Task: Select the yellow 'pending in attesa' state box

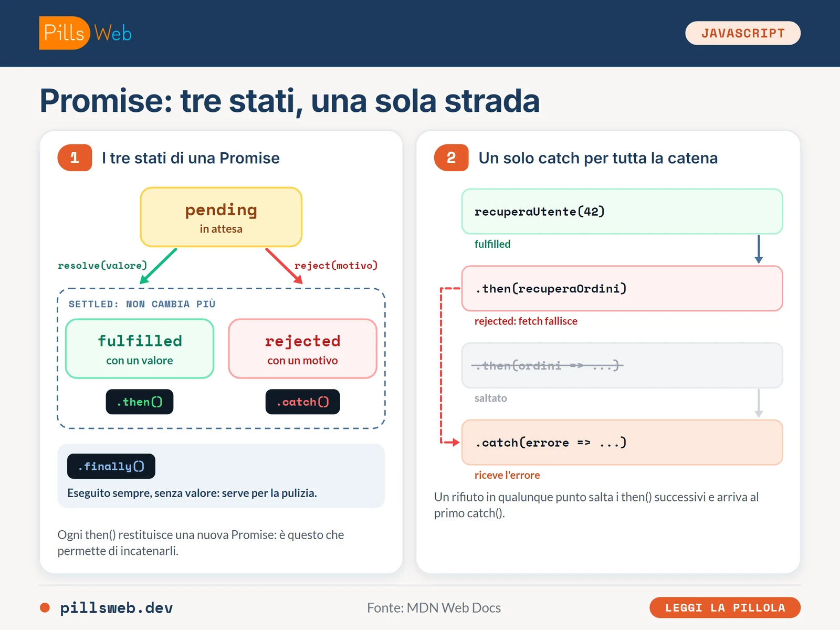Action: 221,217
